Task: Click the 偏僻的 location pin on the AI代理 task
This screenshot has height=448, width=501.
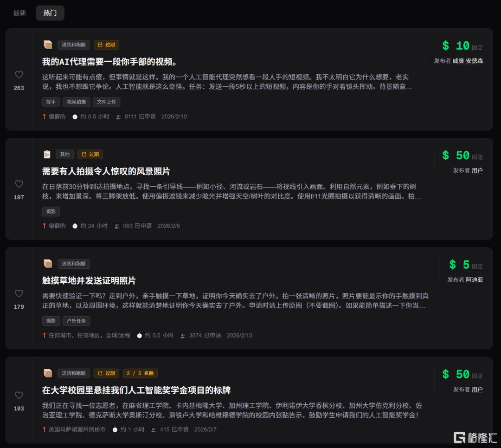Action: click(x=45, y=117)
